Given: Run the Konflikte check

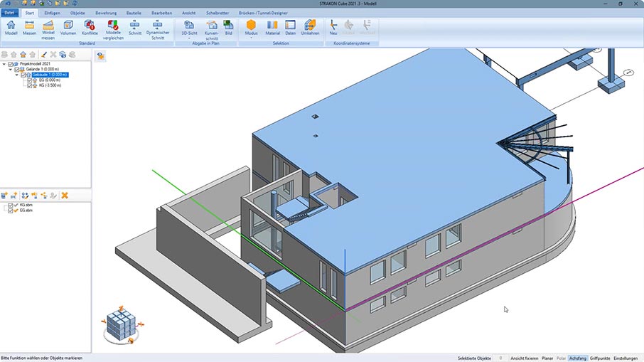Looking at the screenshot, I should coord(90,27).
